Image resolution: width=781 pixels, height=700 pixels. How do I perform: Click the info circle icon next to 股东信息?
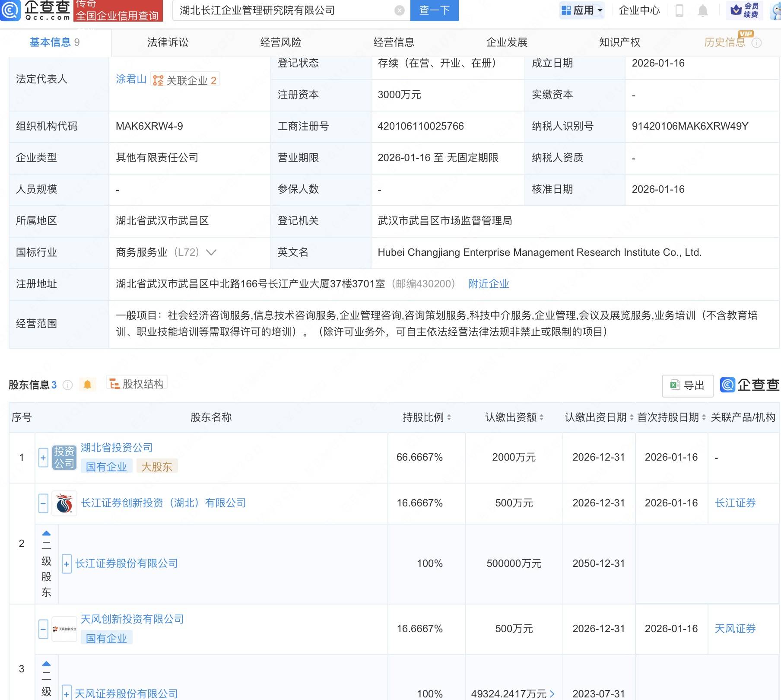[x=68, y=385]
